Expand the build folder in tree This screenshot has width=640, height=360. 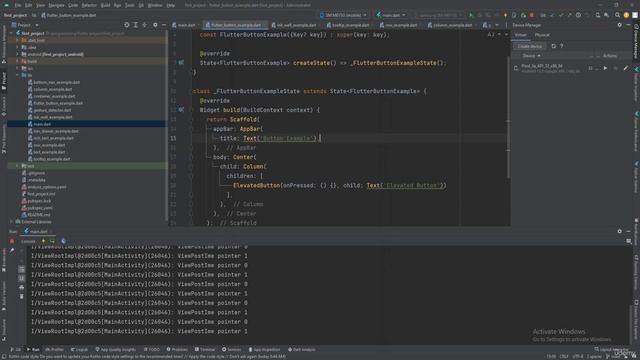coord(17,61)
